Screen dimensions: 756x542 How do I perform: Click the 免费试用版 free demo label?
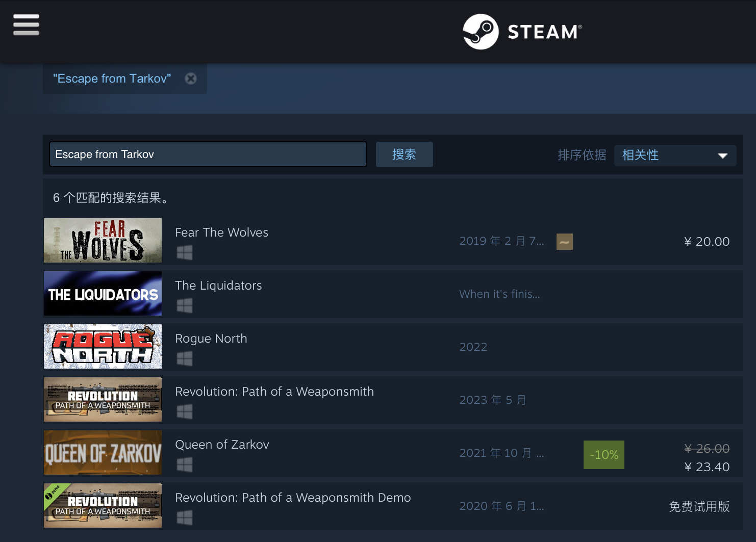coord(699,506)
